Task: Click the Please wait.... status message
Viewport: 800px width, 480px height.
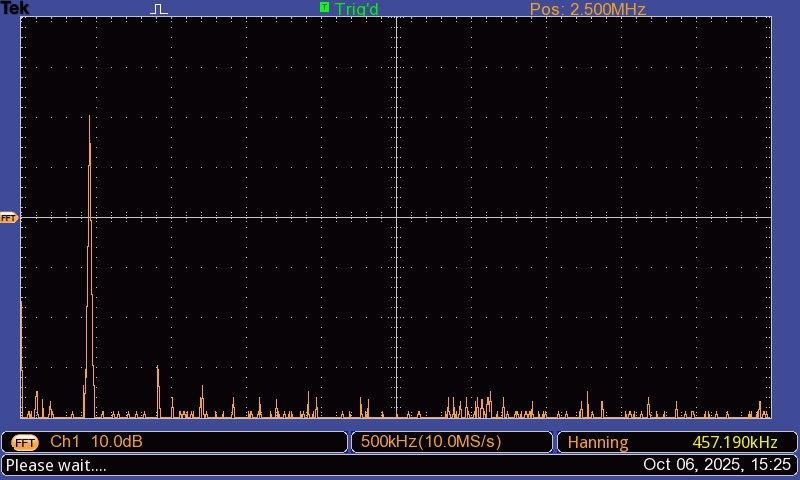Action: click(x=56, y=465)
